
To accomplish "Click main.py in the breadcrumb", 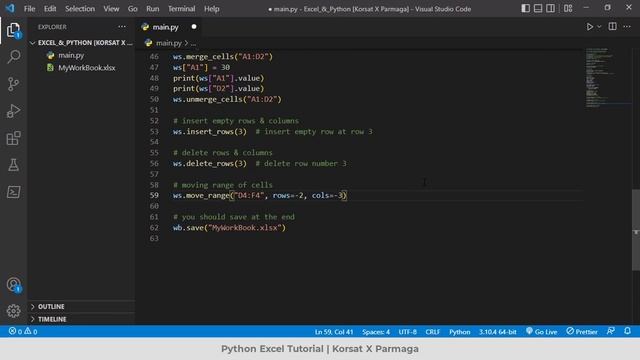I will click(x=169, y=42).
